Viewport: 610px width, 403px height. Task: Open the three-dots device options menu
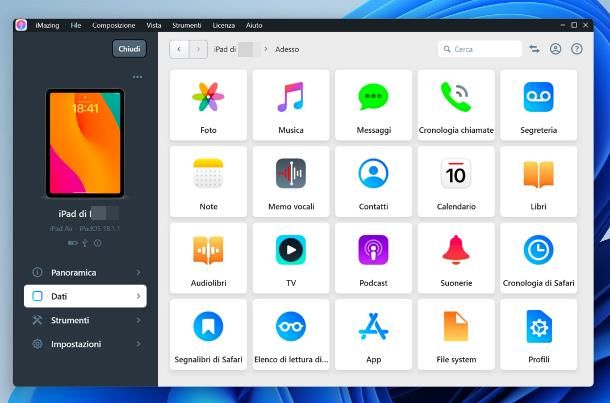point(137,77)
